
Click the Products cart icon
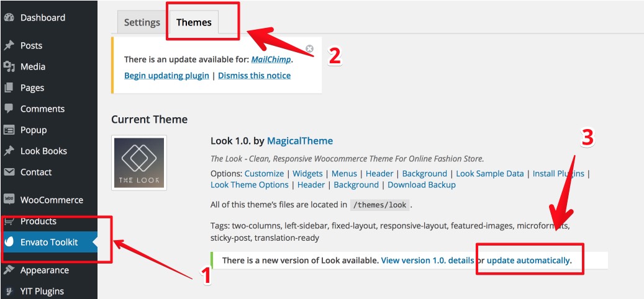[9, 221]
